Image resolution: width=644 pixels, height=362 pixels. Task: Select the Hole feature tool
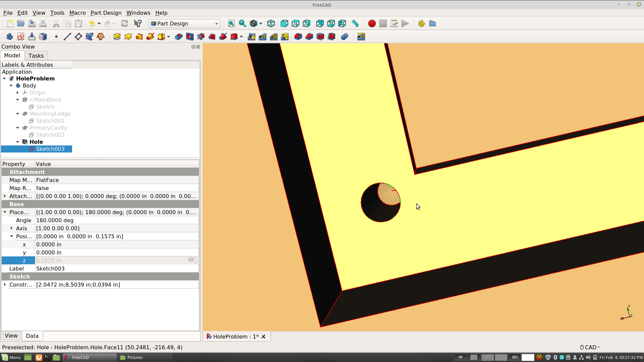(x=190, y=37)
